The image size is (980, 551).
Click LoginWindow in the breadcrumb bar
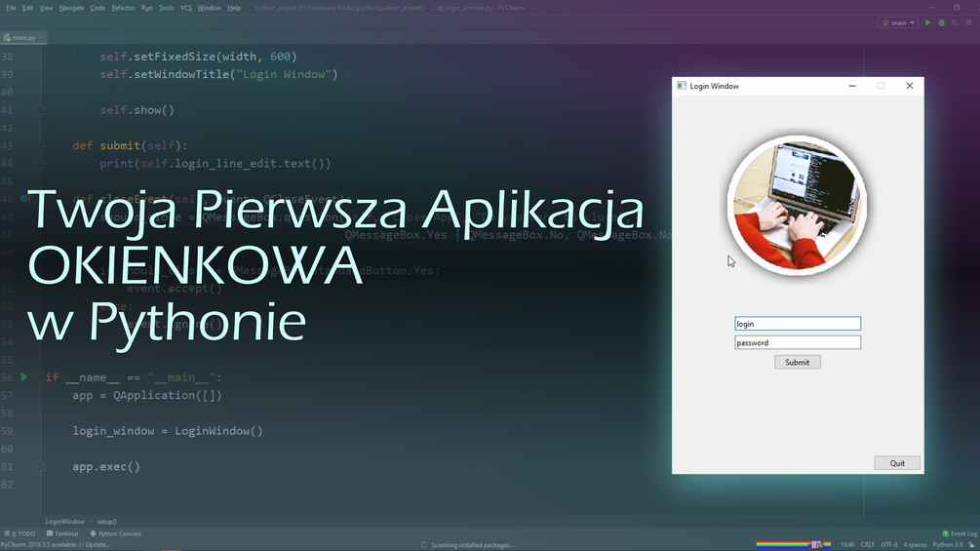(65, 521)
